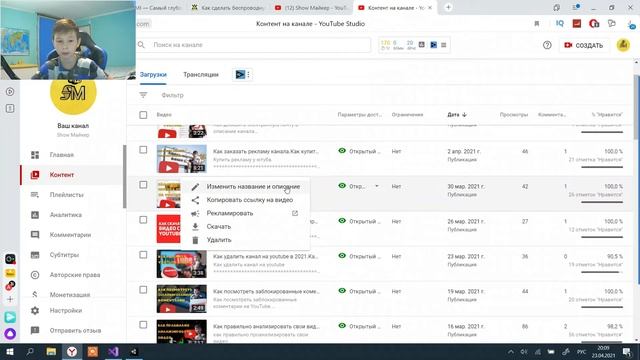The image size is (640, 360).
Task: Open channel account avatar menu
Action: (x=623, y=45)
